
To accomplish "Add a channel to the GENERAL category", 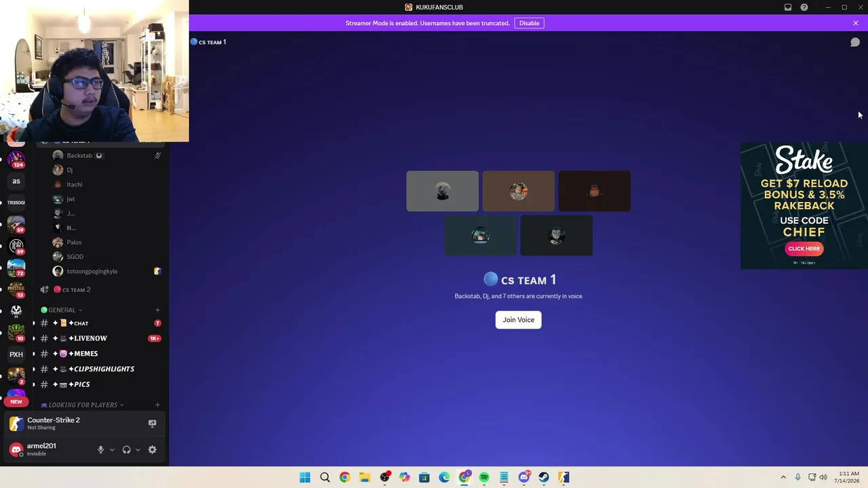I will pyautogui.click(x=157, y=310).
